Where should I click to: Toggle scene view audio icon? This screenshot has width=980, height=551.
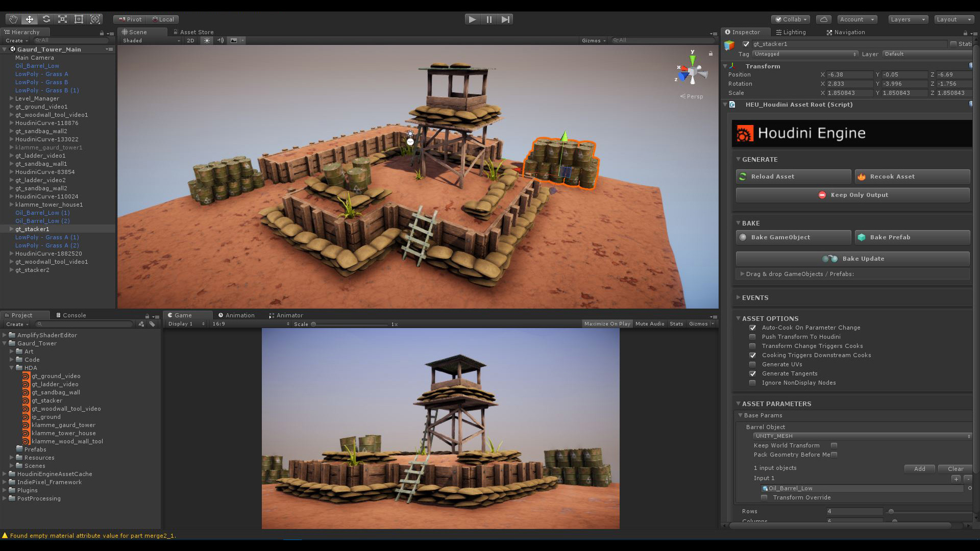[220, 40]
